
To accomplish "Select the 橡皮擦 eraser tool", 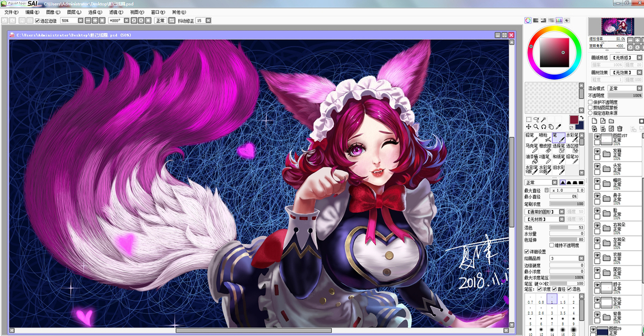I will pyautogui.click(x=545, y=148).
